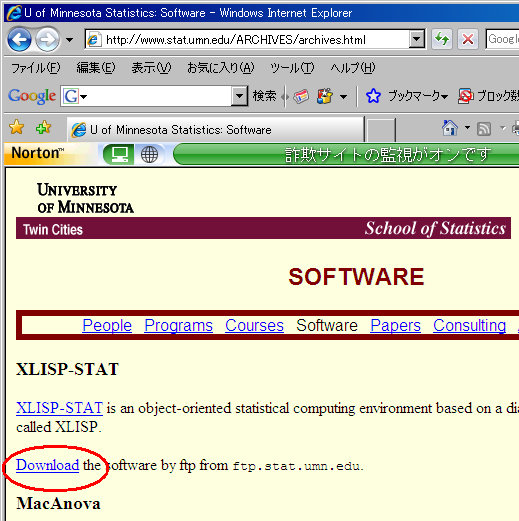
Task: Open recent pages dropdown beside Forward button
Action: tap(69, 40)
